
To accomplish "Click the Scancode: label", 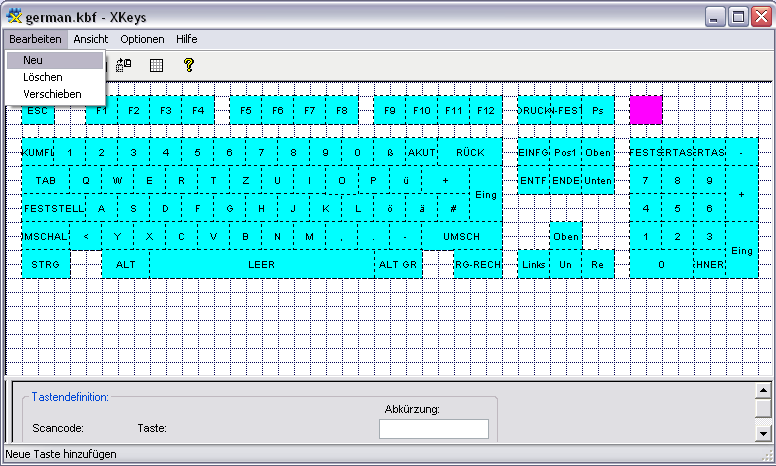I will [x=58, y=428].
